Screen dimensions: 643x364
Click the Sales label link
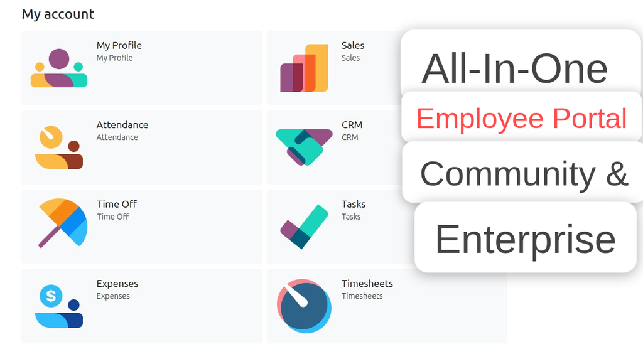[x=352, y=45]
